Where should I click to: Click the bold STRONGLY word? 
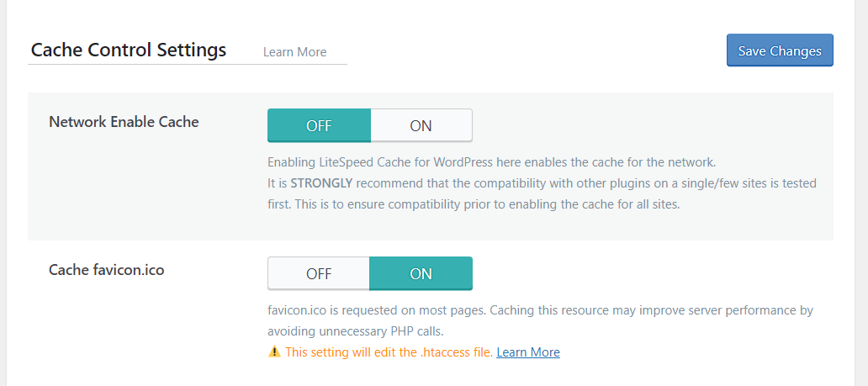point(321,183)
